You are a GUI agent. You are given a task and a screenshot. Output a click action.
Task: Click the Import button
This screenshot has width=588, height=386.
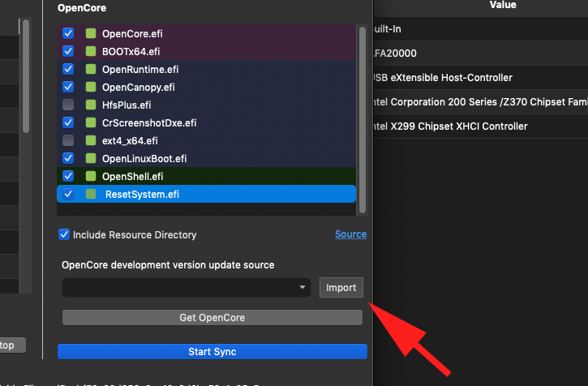pos(341,287)
